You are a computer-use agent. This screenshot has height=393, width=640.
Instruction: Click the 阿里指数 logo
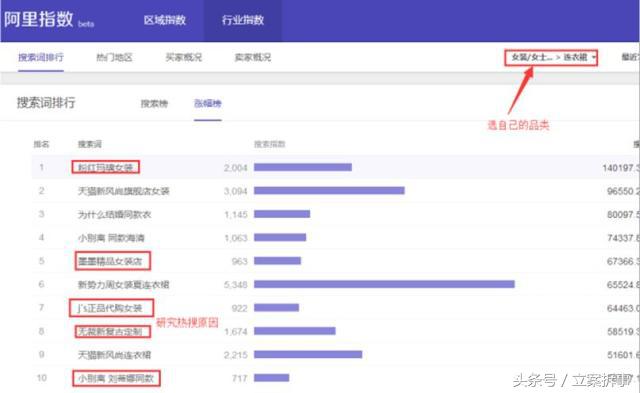tap(39, 19)
